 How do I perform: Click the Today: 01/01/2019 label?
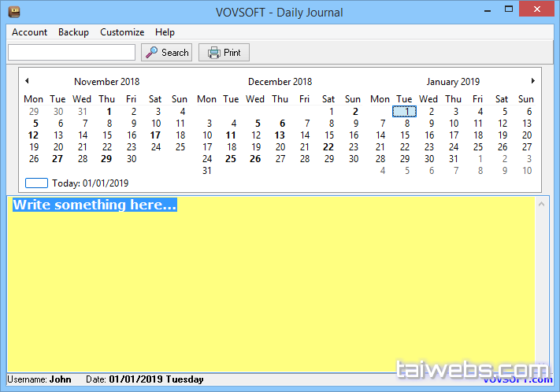[x=90, y=183]
